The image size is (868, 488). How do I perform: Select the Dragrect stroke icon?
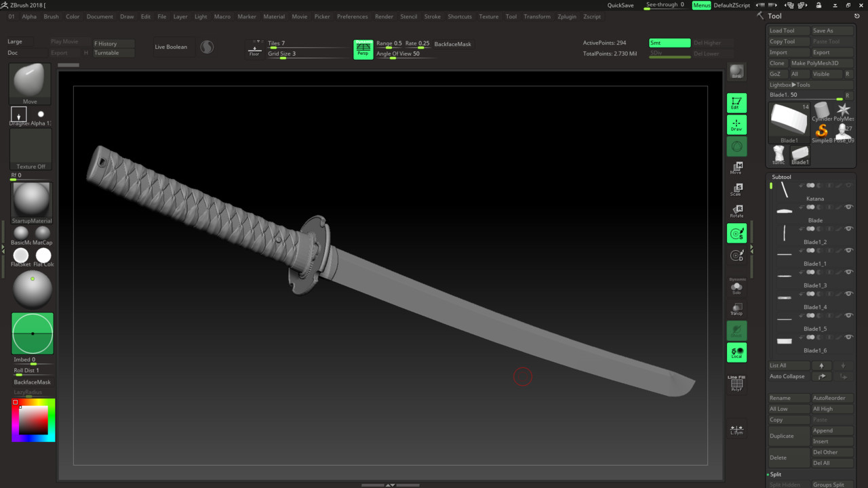click(19, 115)
